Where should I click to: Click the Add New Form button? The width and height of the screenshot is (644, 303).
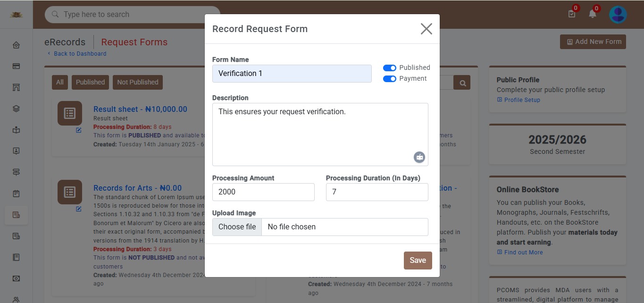tap(593, 42)
